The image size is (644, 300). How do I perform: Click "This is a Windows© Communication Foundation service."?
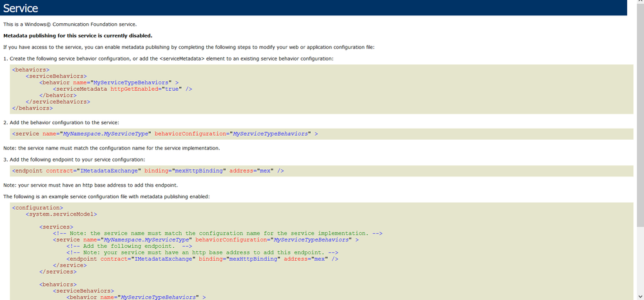pos(70,24)
